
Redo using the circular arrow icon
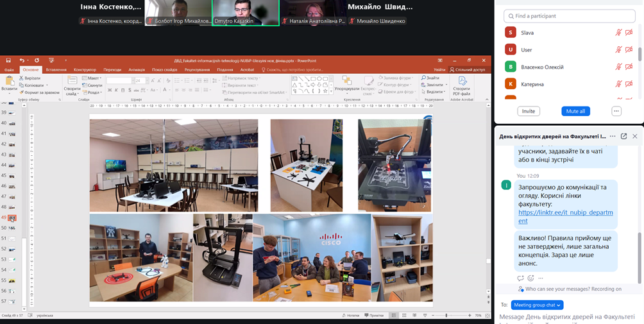(37, 60)
